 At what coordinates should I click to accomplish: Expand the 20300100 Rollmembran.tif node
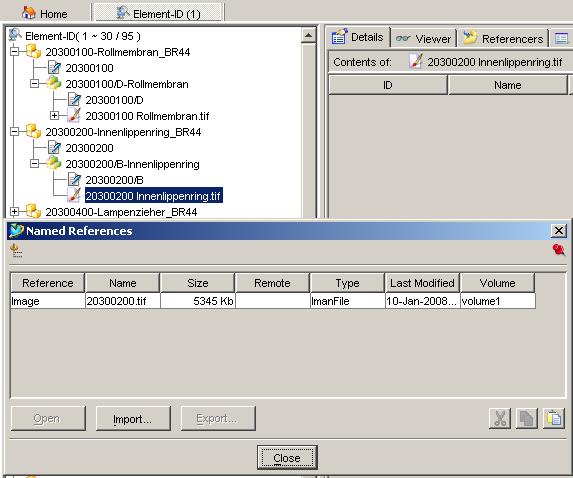point(54,115)
